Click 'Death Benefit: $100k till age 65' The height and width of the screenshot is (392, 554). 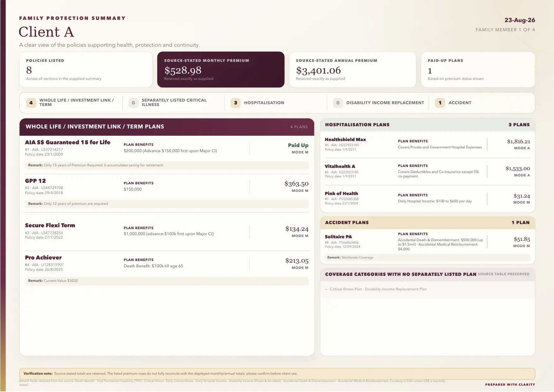(x=153, y=266)
